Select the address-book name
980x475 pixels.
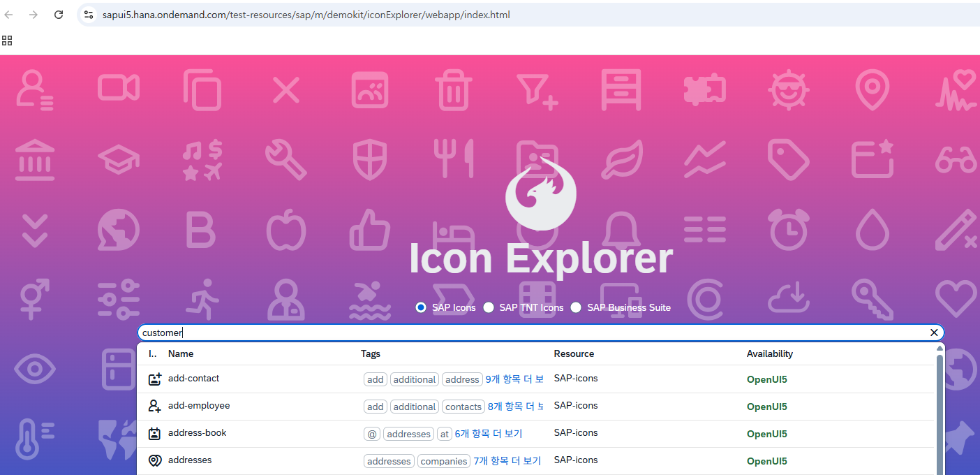(x=198, y=432)
